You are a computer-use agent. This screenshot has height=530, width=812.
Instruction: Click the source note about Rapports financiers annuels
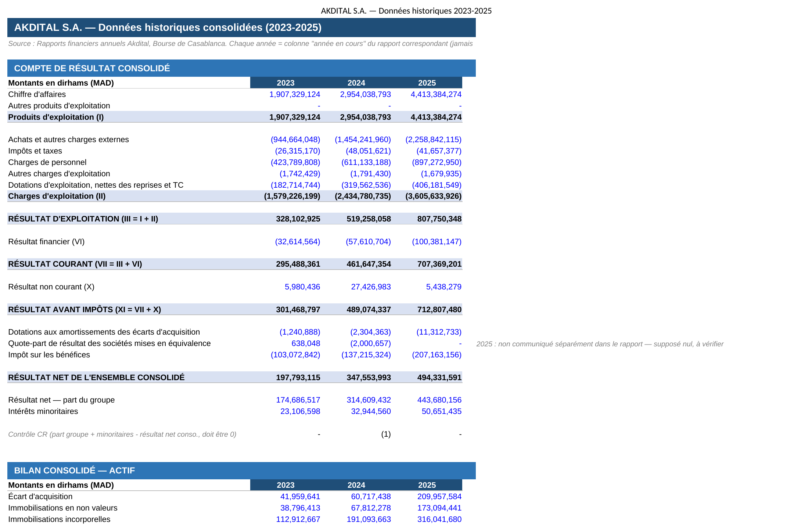240,44
